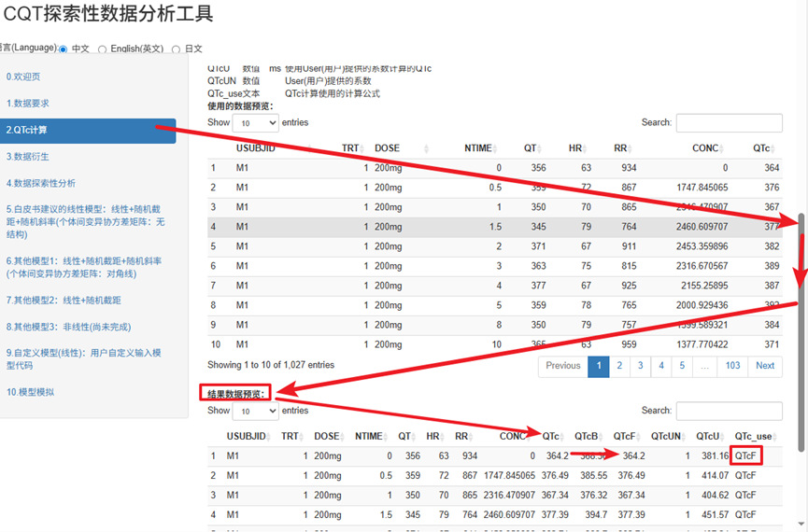Switch language to 日文 radio option
808x532 pixels.
click(177, 49)
